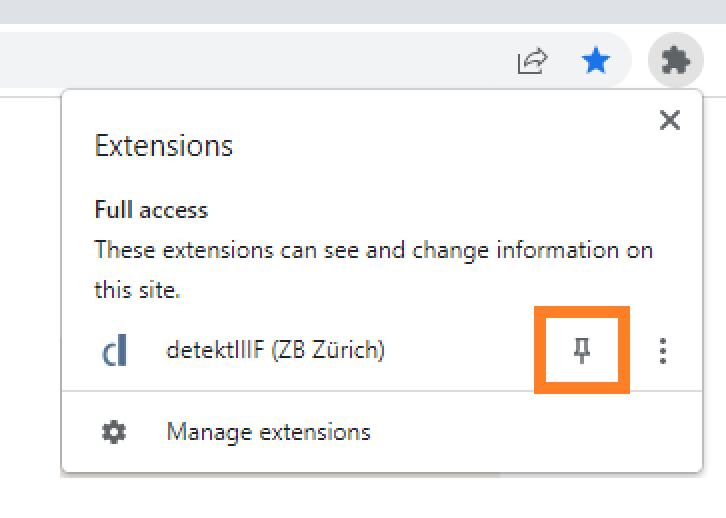Open the Manage extensions link
The image size is (726, 518).
pos(268,432)
